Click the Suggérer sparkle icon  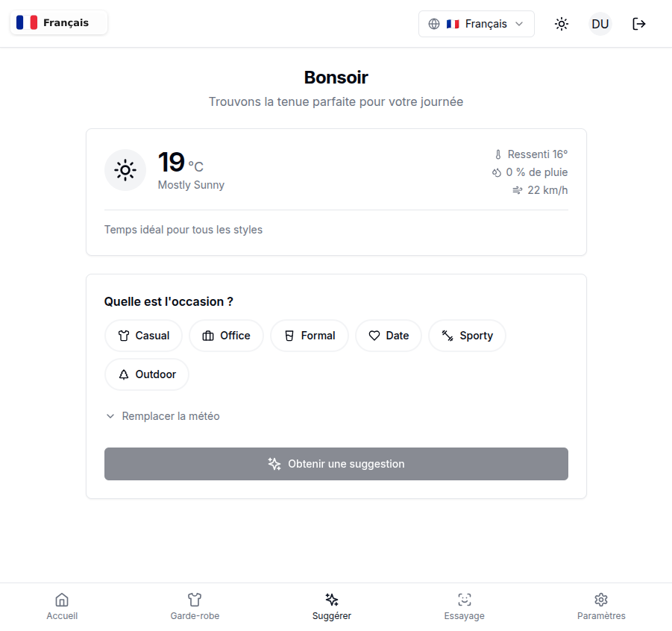(x=332, y=600)
